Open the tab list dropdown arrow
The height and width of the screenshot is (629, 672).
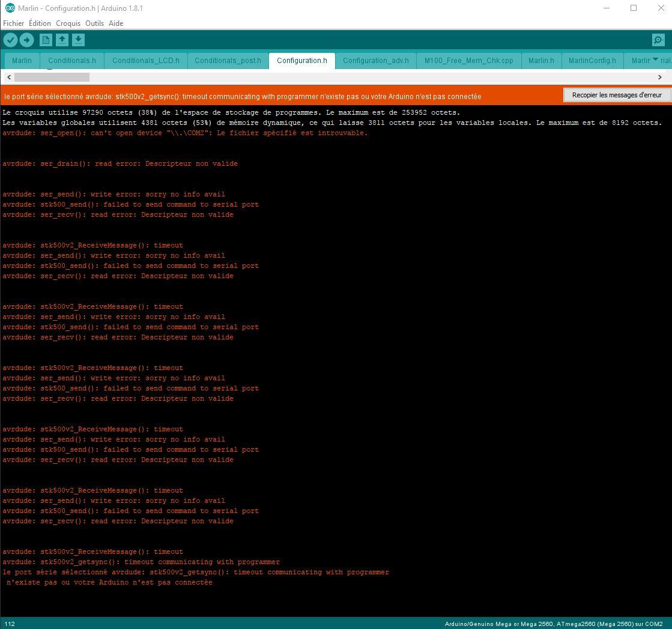[x=655, y=59]
